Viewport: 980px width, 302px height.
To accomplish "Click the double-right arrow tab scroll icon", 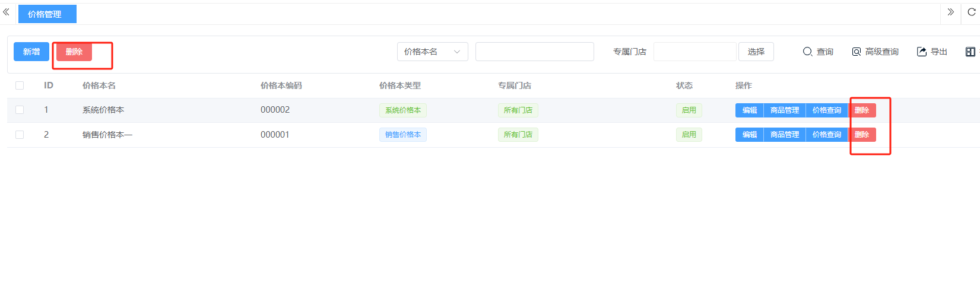I will click(x=950, y=12).
